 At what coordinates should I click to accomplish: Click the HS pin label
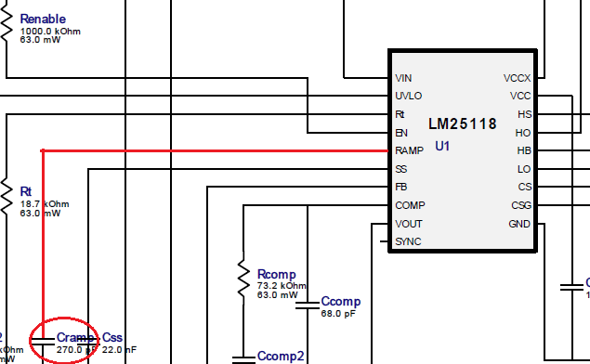pyautogui.click(x=525, y=114)
